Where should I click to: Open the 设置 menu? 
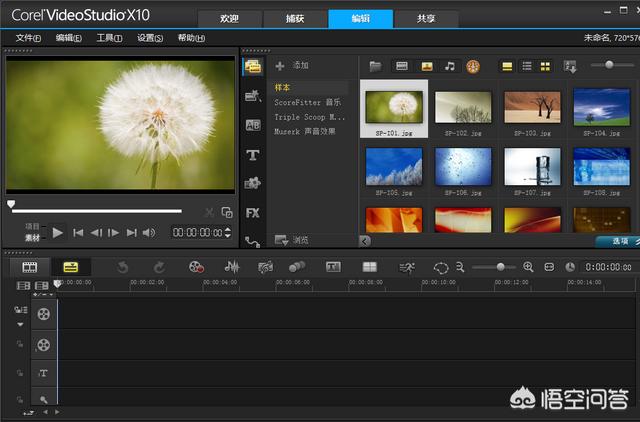[x=150, y=38]
